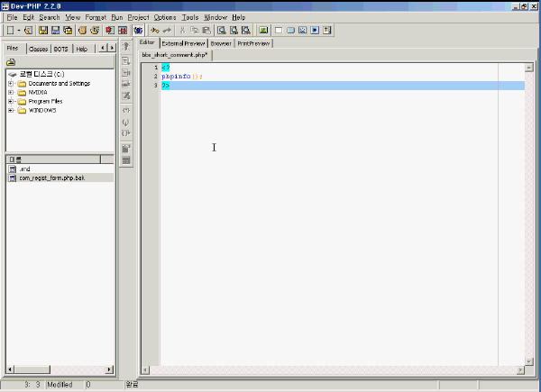541x392 pixels.
Task: Click the Cut scissors icon
Action: [x=183, y=31]
